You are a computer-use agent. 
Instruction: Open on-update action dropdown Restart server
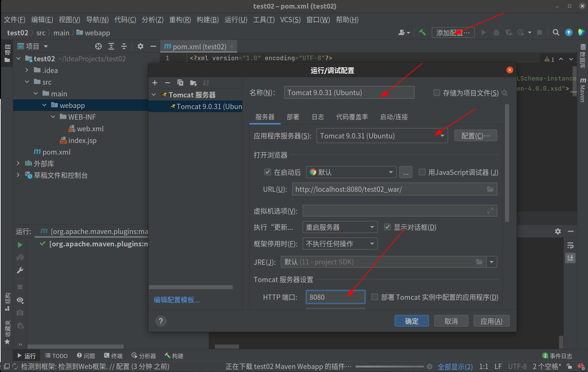340,227
